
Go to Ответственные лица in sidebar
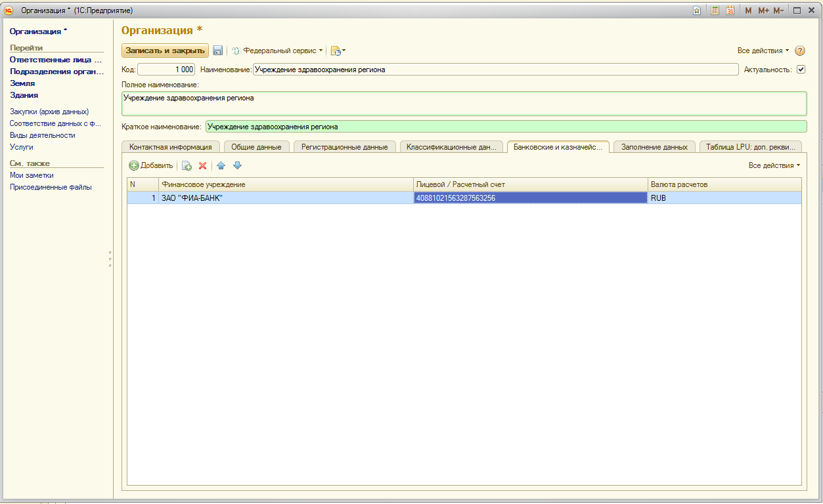[56, 60]
